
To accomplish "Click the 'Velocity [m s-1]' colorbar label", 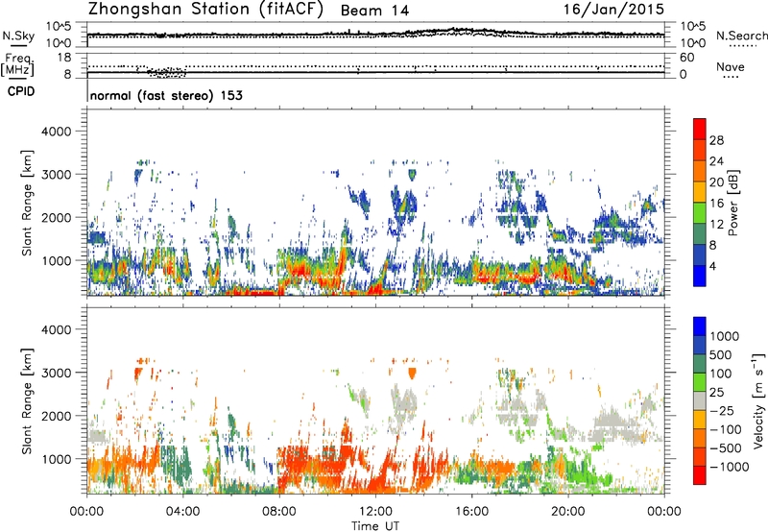I will tap(758, 400).
